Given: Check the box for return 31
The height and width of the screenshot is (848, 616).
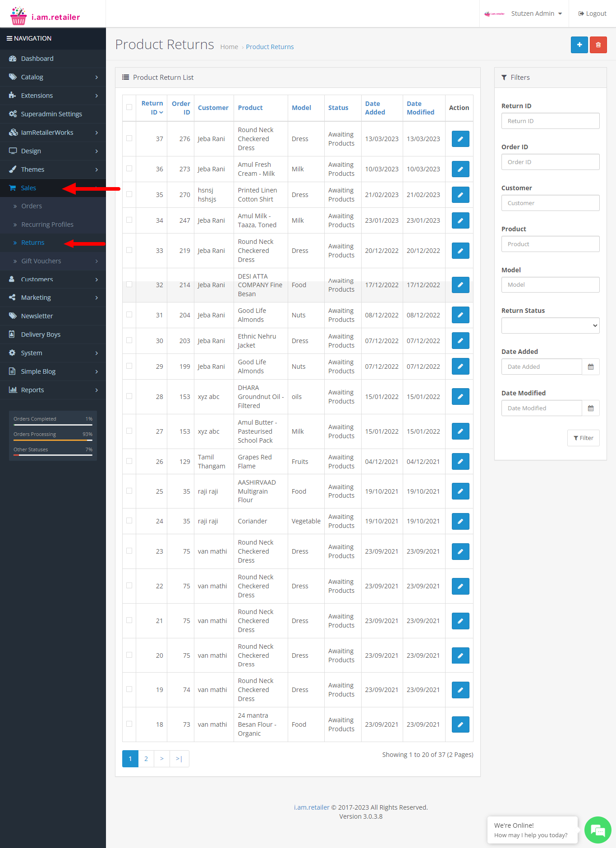Looking at the screenshot, I should coord(129,315).
